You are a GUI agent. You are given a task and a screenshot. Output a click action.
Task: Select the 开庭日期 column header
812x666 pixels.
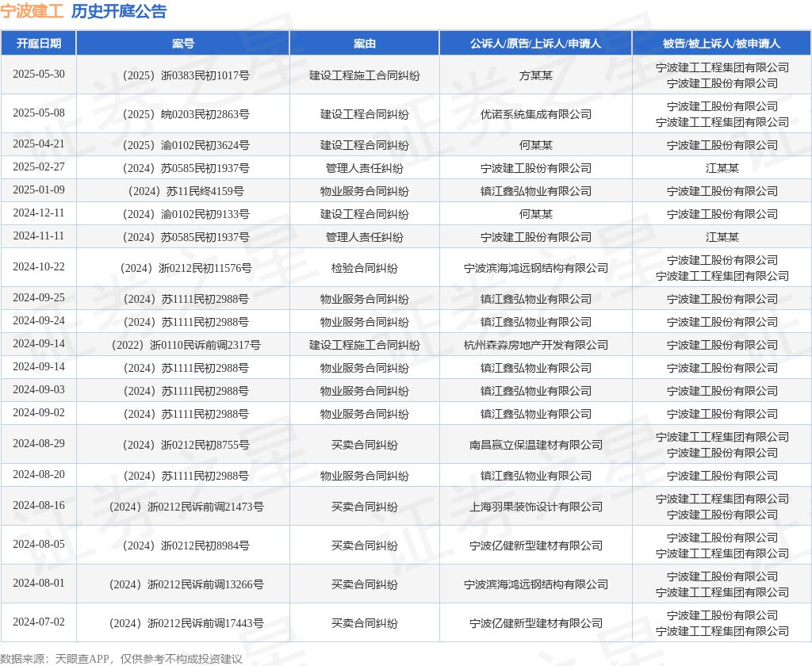coord(39,44)
